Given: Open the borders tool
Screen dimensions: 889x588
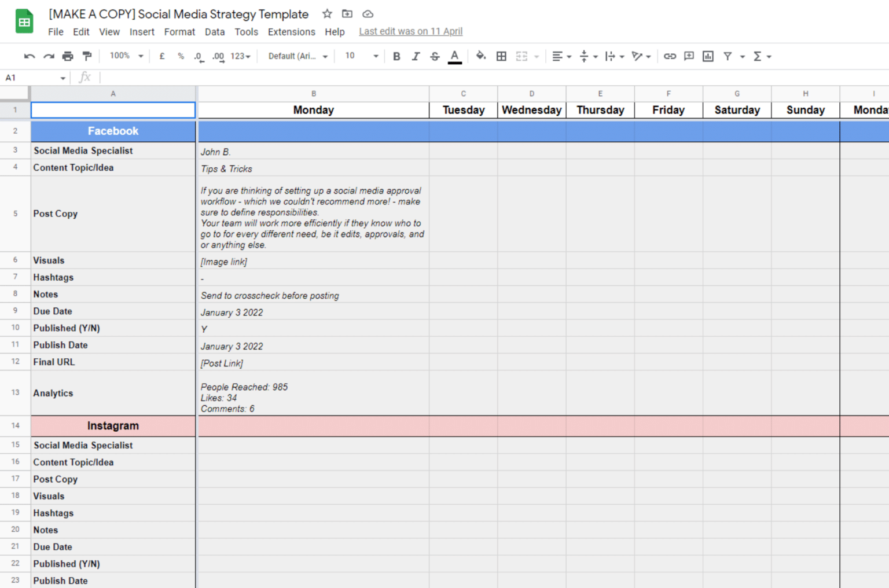Looking at the screenshot, I should [501, 56].
